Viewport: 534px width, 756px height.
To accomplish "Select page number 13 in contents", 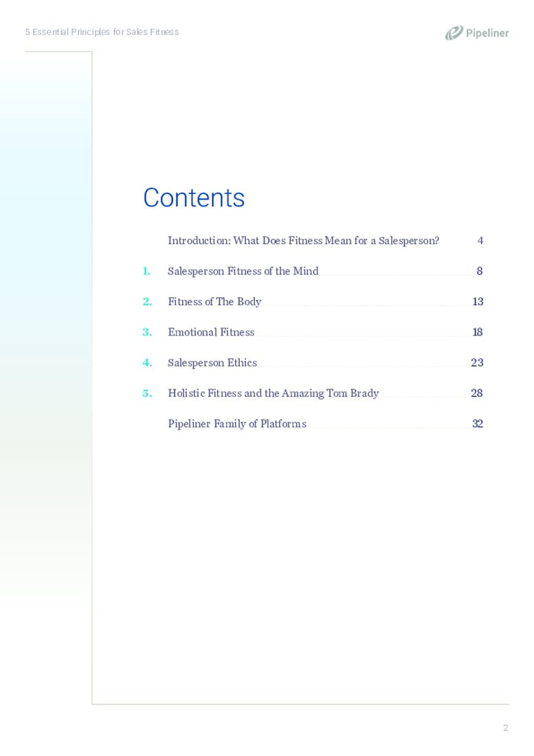I will pos(478,301).
